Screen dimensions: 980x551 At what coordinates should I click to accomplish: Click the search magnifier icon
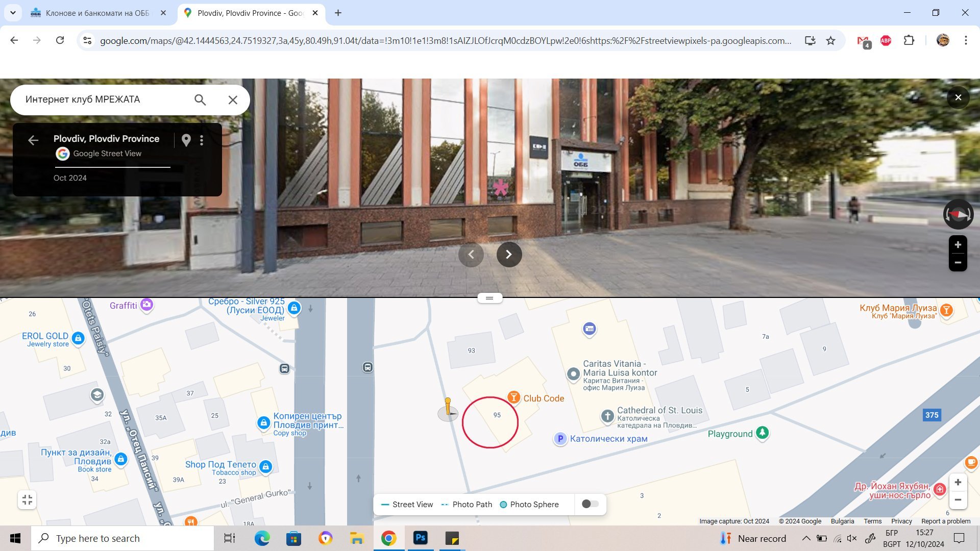pyautogui.click(x=200, y=100)
